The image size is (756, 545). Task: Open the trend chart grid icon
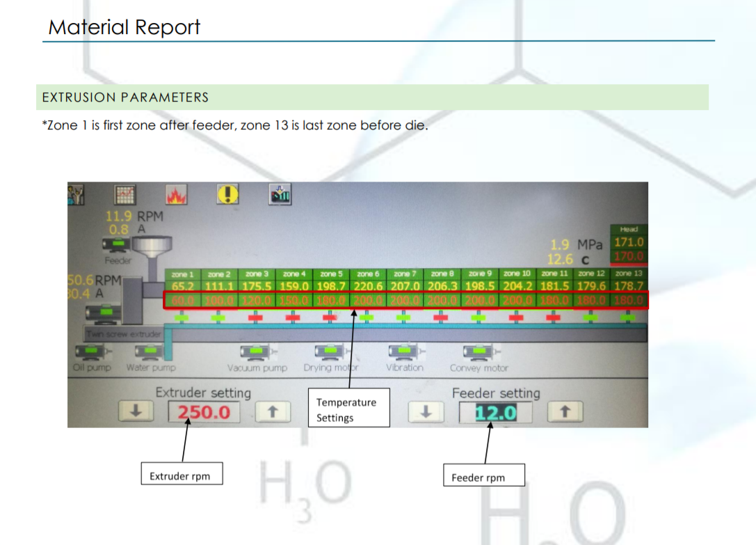[x=125, y=194]
